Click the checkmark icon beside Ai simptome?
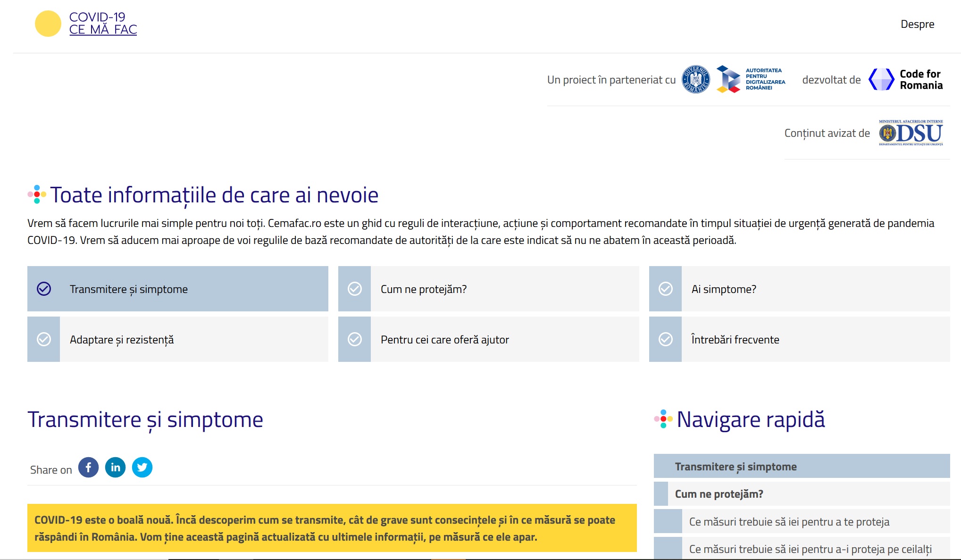The width and height of the screenshot is (961, 560). (x=666, y=289)
